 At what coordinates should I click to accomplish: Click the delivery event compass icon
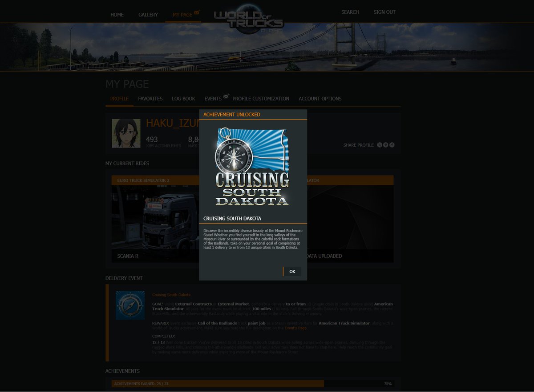130,305
